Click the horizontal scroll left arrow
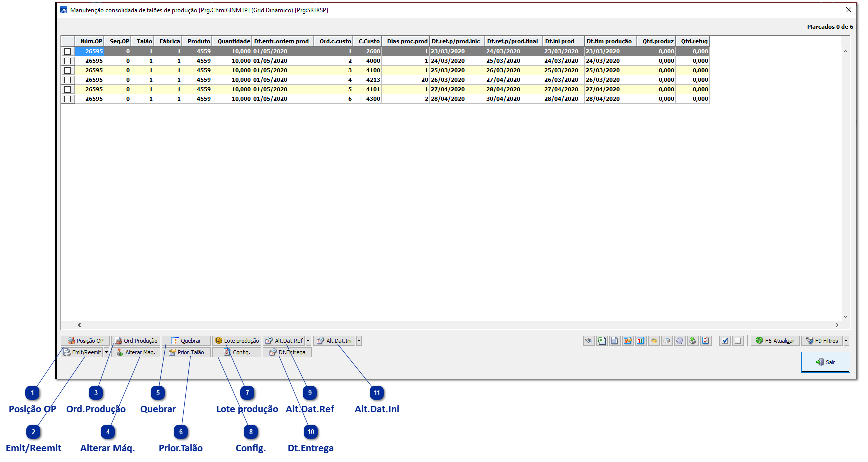868x462 pixels. 79,325
